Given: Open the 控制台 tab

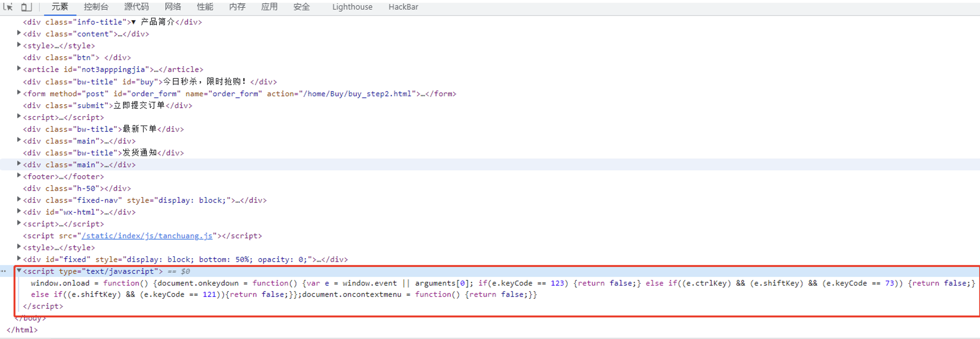Looking at the screenshot, I should point(96,7).
